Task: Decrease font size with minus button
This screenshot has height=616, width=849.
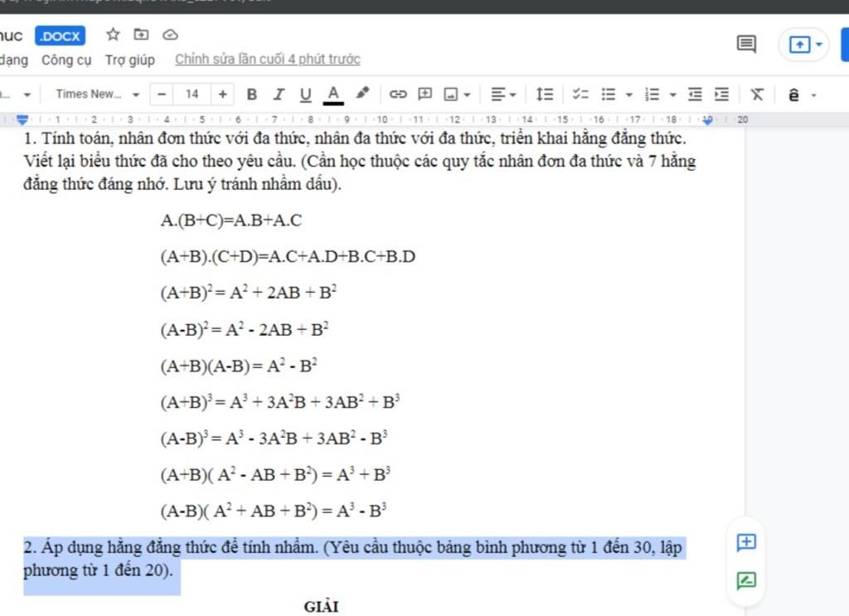Action: [162, 95]
